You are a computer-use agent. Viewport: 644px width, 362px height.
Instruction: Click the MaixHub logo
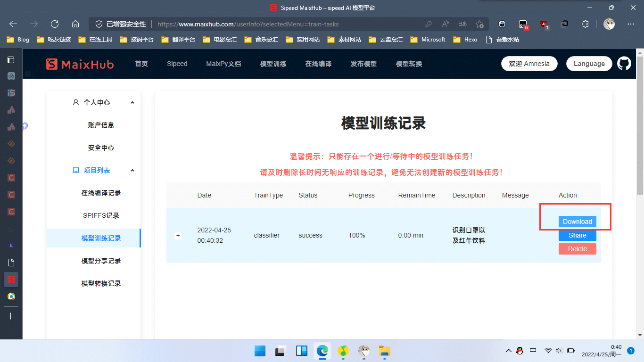[79, 64]
